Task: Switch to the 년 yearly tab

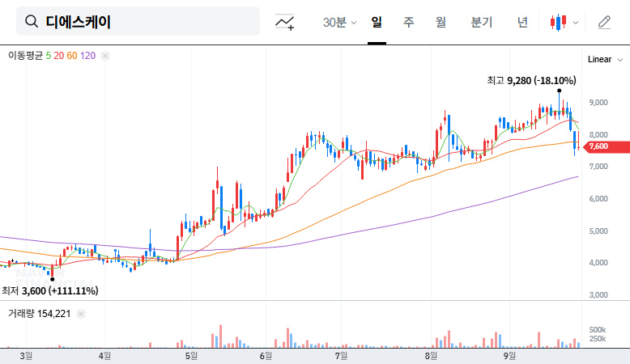Action: pos(522,22)
